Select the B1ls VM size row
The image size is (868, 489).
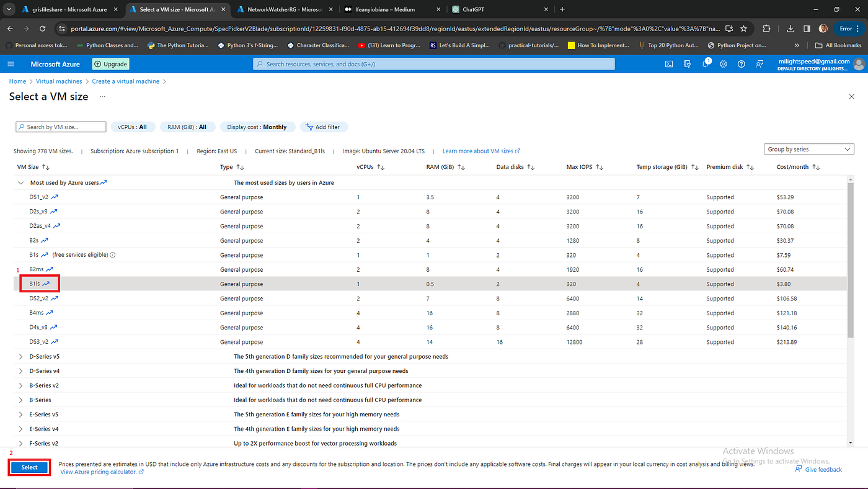point(431,284)
